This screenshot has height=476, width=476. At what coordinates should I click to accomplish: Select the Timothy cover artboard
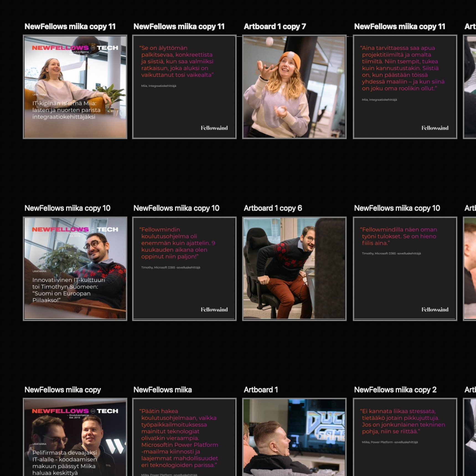tap(75, 268)
